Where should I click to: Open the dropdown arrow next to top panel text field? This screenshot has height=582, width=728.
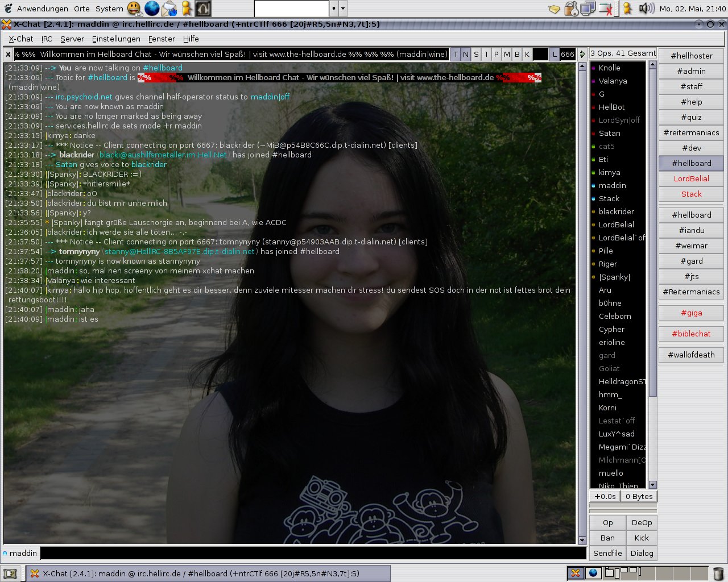click(343, 9)
